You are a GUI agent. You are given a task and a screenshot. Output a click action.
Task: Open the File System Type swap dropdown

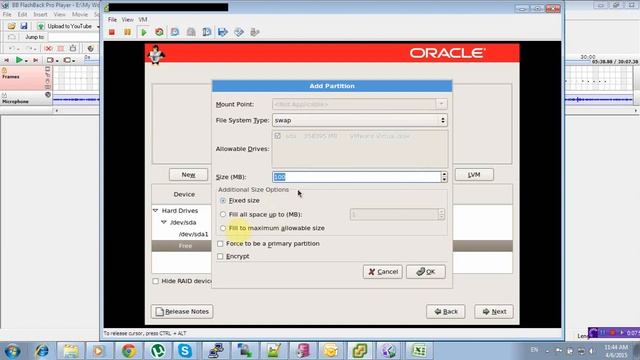[x=360, y=120]
